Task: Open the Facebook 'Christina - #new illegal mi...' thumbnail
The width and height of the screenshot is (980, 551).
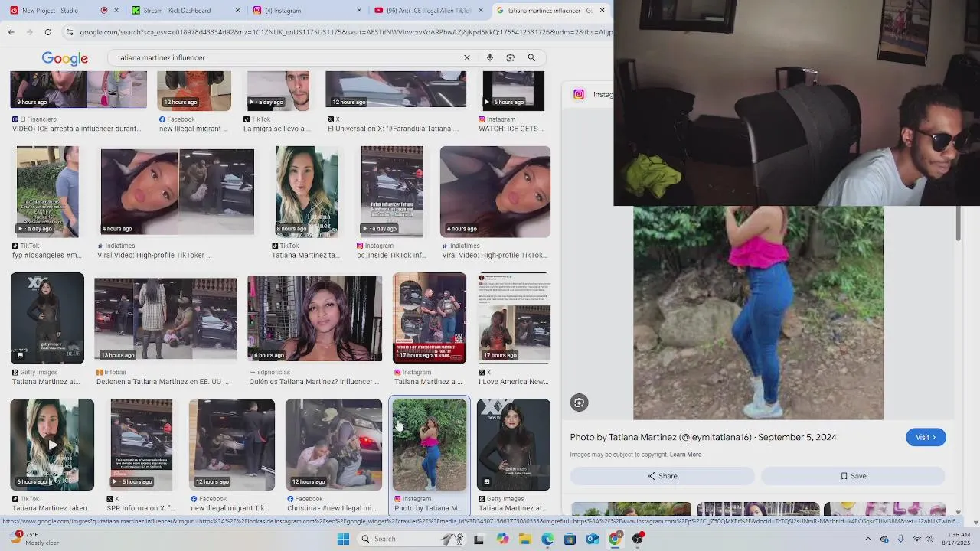Action: click(334, 444)
